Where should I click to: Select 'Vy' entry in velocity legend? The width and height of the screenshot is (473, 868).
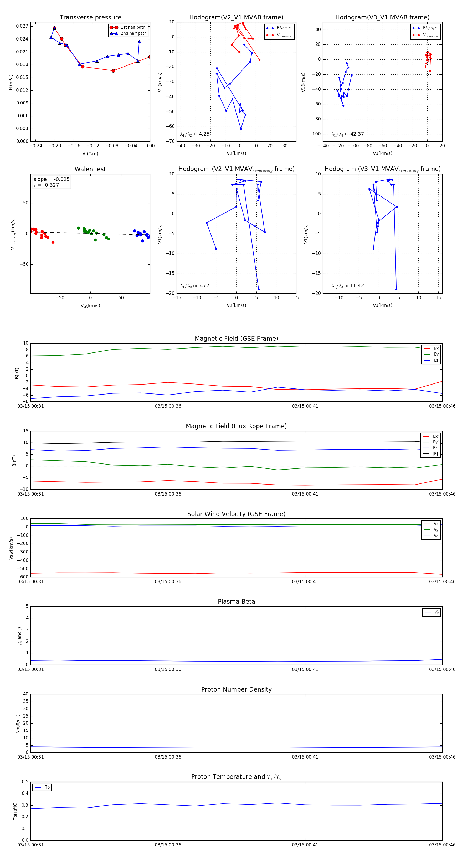(431, 530)
